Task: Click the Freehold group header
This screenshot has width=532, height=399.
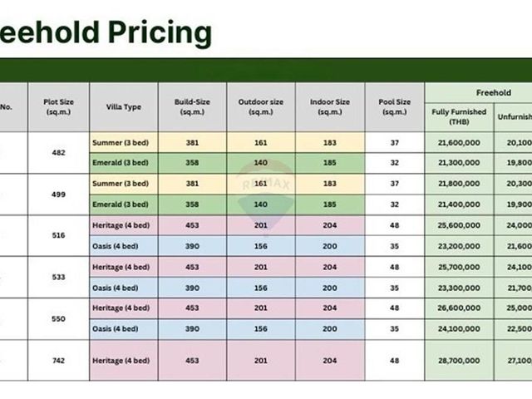Action: [x=493, y=92]
